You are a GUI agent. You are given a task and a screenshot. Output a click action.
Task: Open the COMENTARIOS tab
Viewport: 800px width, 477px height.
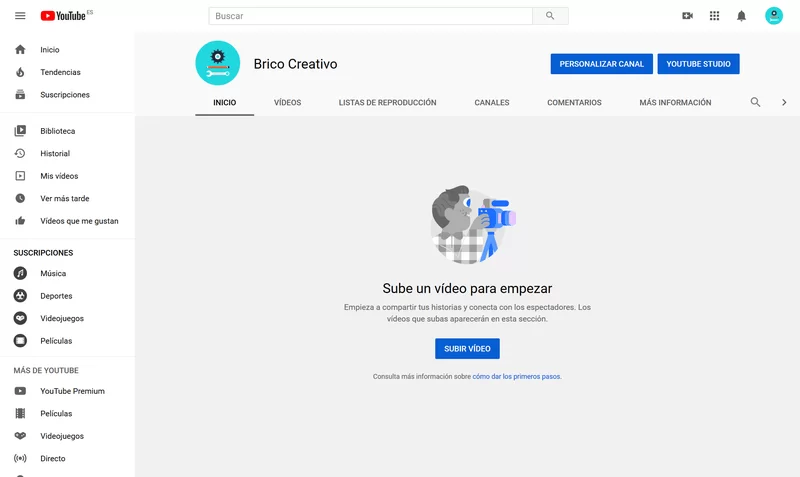[574, 103]
